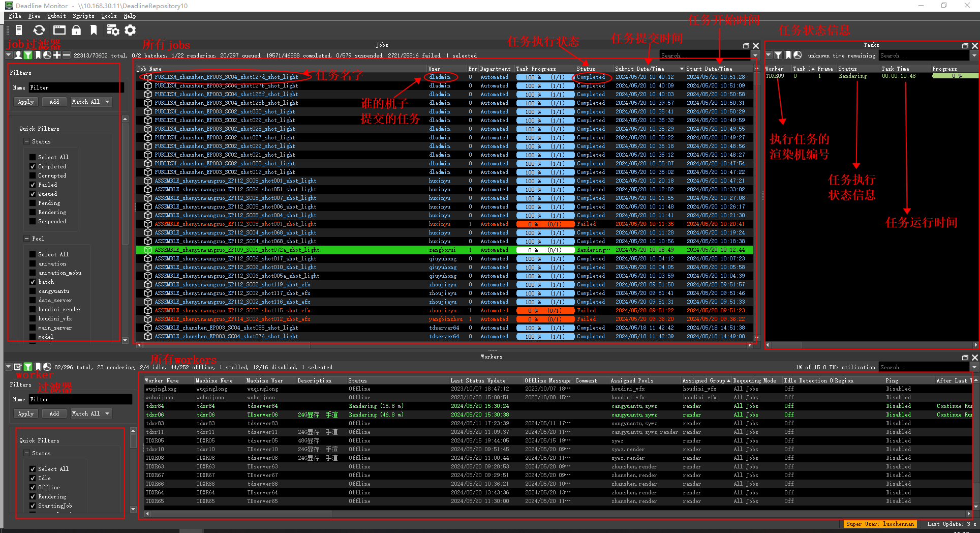The height and width of the screenshot is (533, 980).
Task: Click Apply button in job filters
Action: 26,102
